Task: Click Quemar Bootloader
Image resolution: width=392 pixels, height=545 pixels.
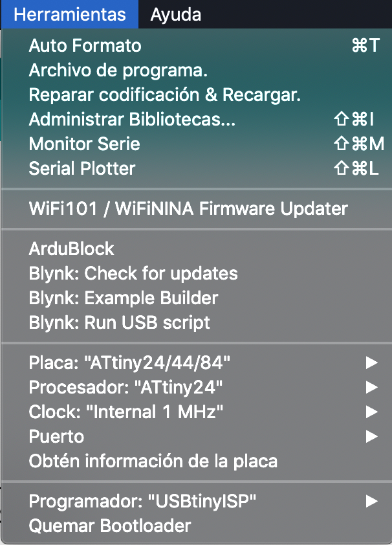Action: click(197, 526)
